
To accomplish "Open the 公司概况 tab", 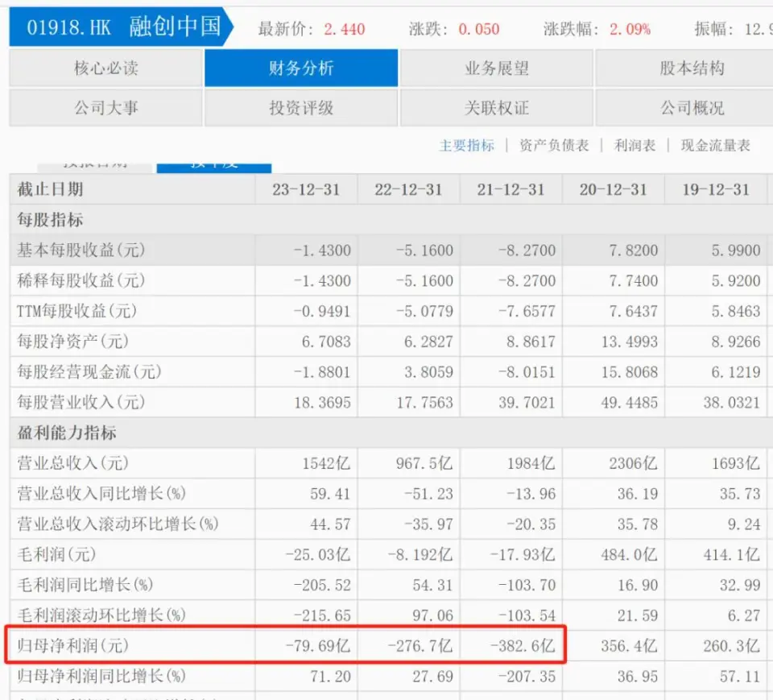I will [692, 108].
